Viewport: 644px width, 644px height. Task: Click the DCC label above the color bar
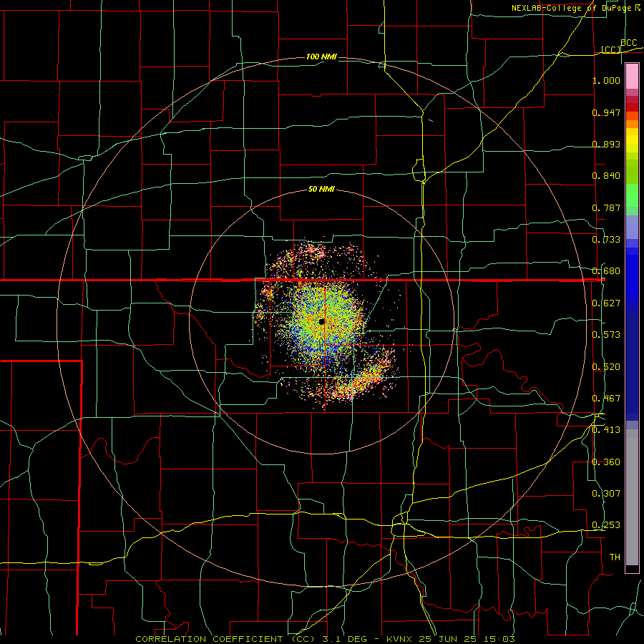pyautogui.click(x=628, y=43)
